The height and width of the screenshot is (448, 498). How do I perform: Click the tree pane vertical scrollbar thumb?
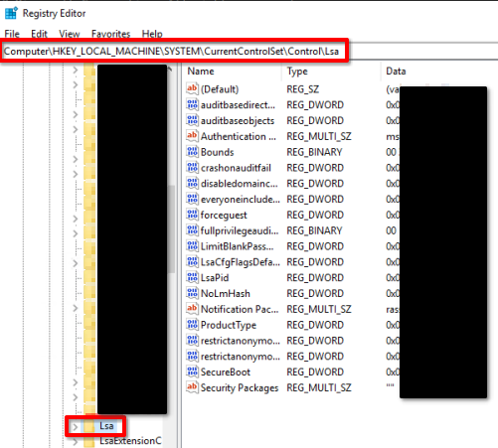(171, 229)
